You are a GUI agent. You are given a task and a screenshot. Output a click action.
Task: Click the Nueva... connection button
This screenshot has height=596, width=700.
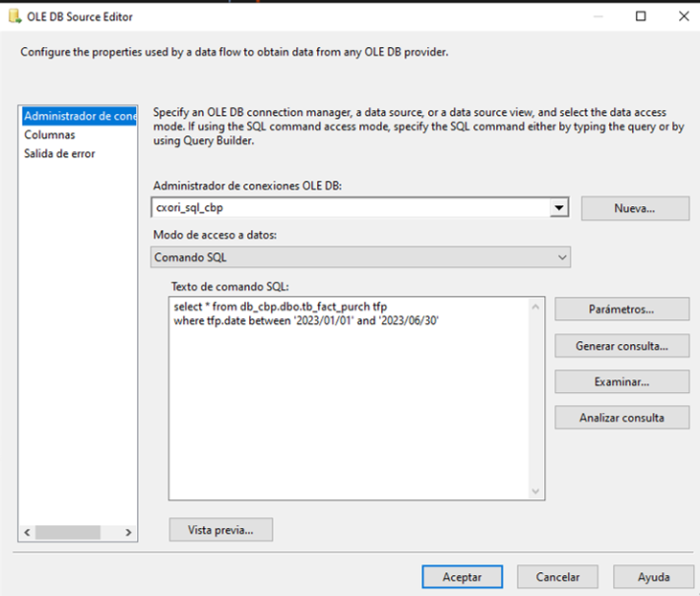click(635, 208)
